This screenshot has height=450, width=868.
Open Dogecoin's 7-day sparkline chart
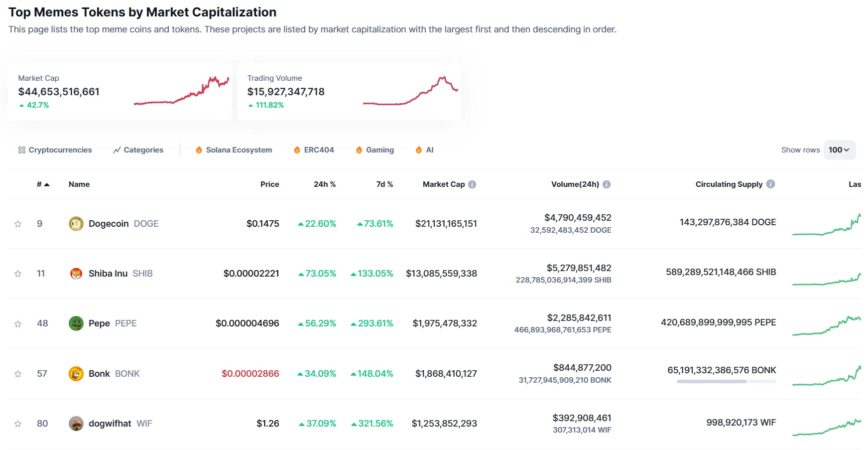pyautogui.click(x=827, y=224)
